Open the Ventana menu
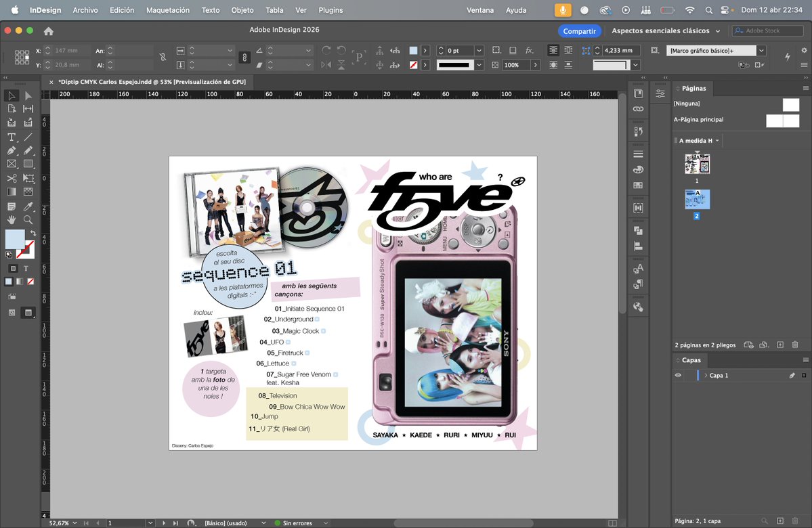The width and height of the screenshot is (812, 528). (x=480, y=10)
